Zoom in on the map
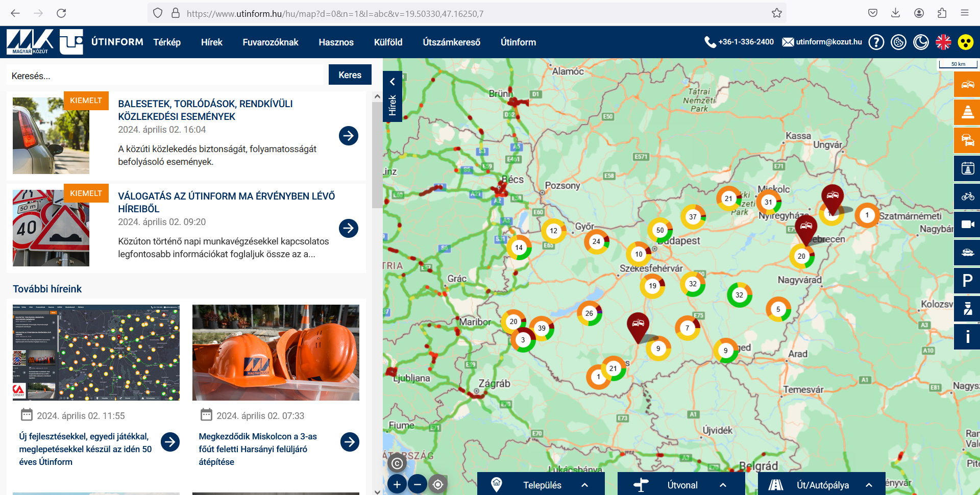 point(397,484)
